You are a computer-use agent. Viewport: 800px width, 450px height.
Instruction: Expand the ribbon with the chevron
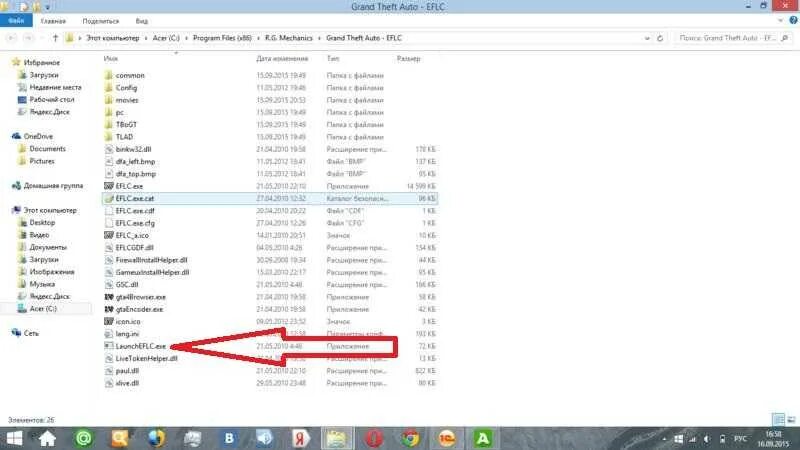coord(780,20)
